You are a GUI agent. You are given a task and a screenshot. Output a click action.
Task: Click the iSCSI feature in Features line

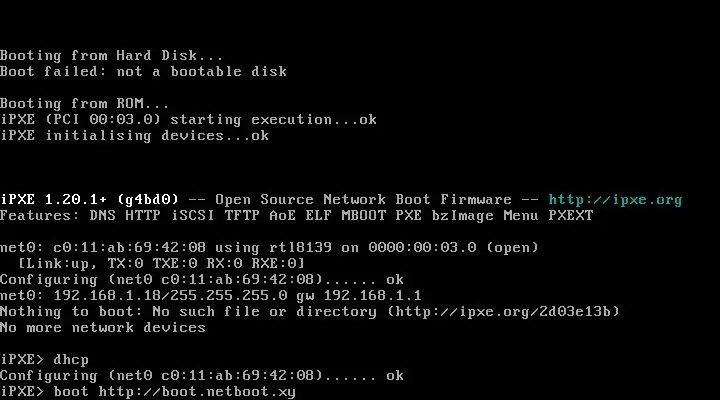coord(192,216)
